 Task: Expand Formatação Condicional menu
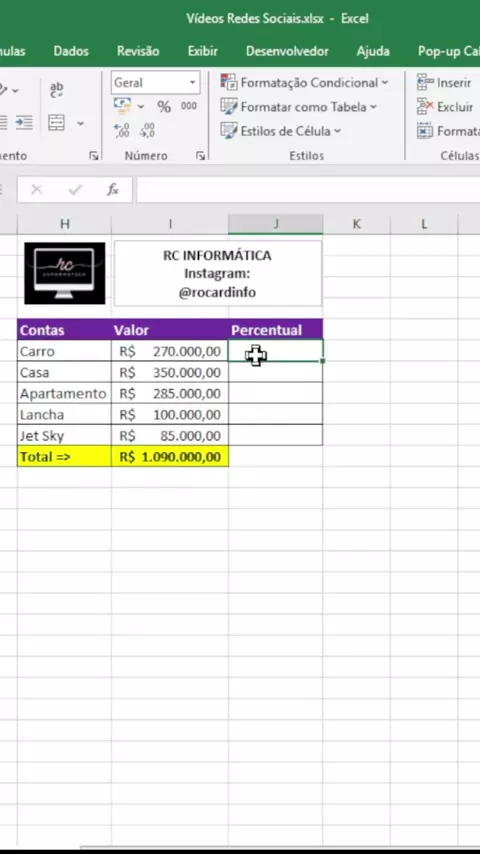[304, 83]
